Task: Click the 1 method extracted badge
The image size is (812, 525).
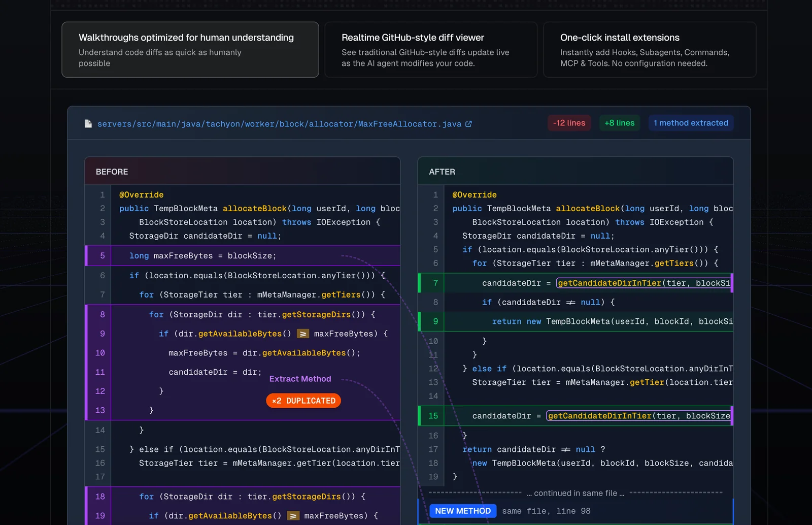Action: click(x=691, y=123)
